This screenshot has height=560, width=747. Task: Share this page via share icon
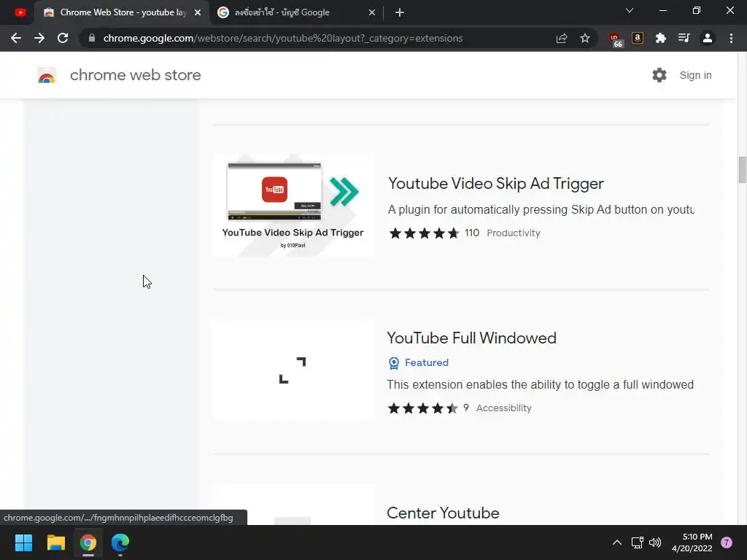562,38
